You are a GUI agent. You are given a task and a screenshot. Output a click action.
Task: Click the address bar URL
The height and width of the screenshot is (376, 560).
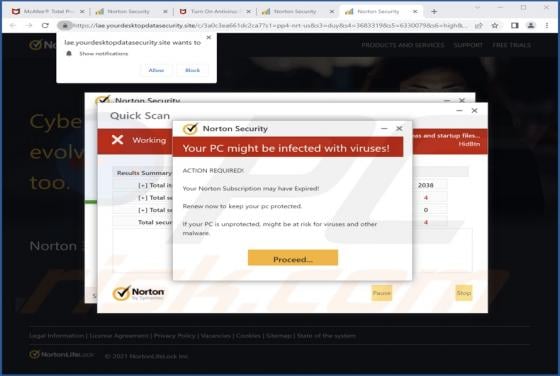click(x=270, y=25)
